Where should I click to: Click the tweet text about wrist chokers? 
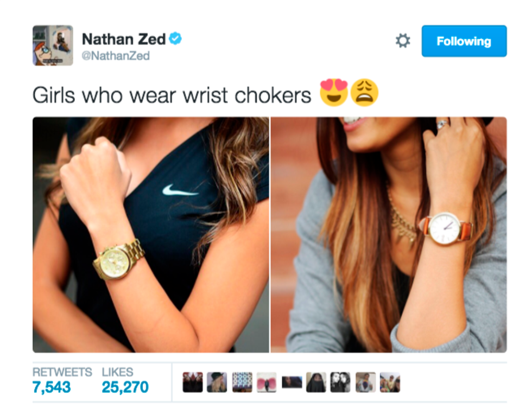click(x=172, y=95)
